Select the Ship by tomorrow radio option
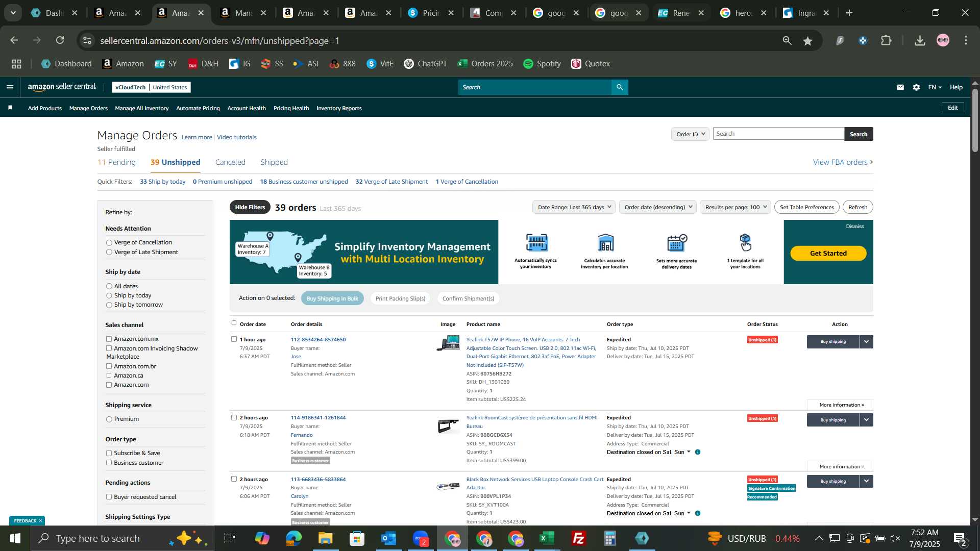Viewport: 980px width, 551px height. pyautogui.click(x=109, y=305)
